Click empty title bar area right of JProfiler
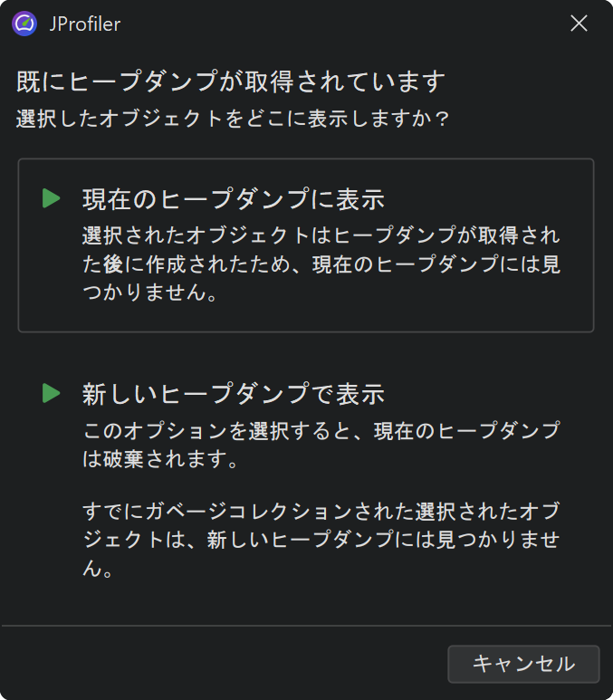The width and height of the screenshot is (613, 700). 344,24
